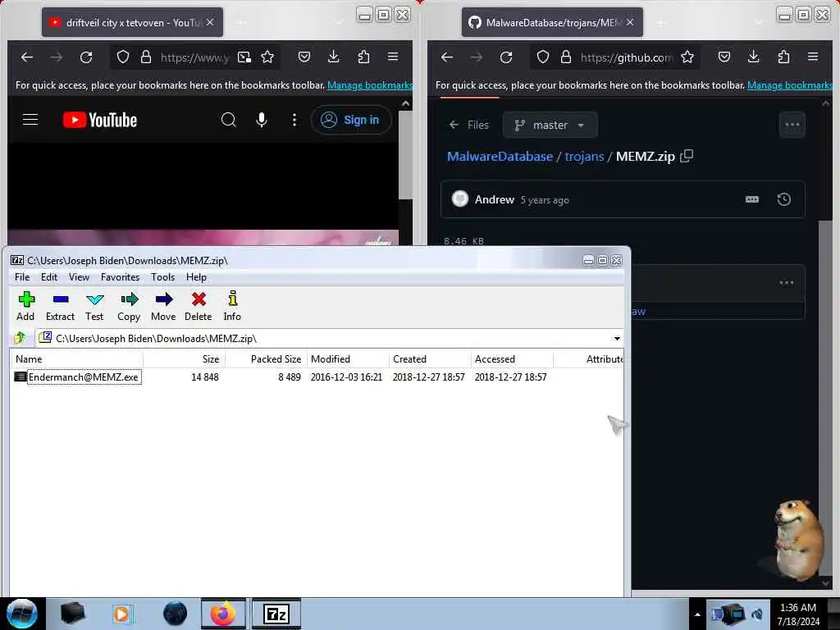Run the Test archive tool in 7-Zip

point(94,307)
